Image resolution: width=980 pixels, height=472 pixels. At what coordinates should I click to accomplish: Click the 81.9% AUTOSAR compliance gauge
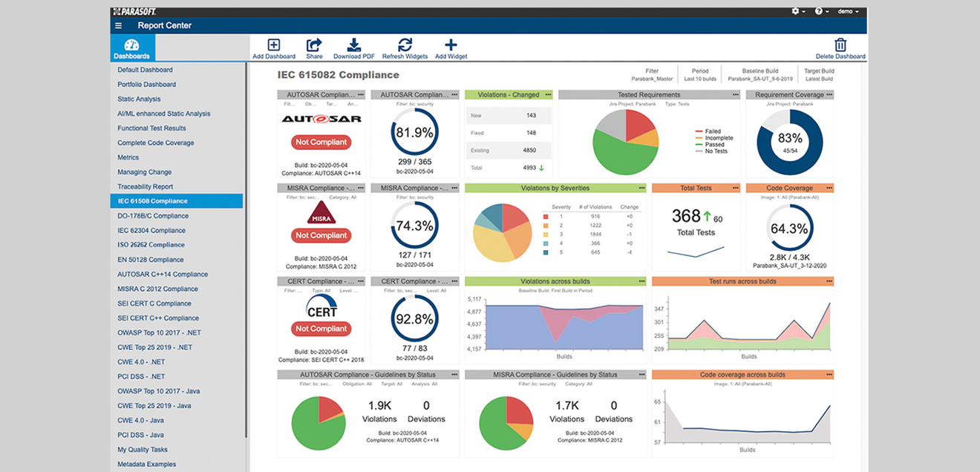tap(414, 134)
